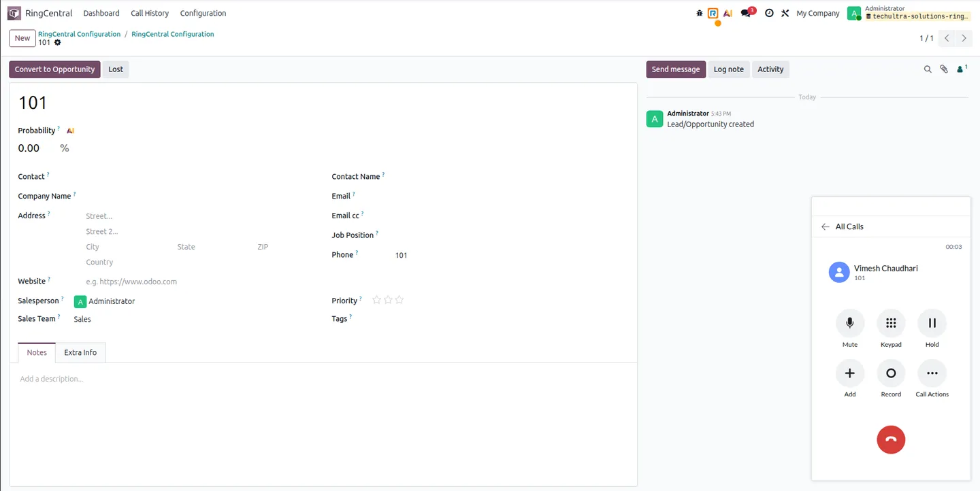Viewport: 980px width, 491px height.
Task: Open Call Actions menu
Action: tap(932, 373)
